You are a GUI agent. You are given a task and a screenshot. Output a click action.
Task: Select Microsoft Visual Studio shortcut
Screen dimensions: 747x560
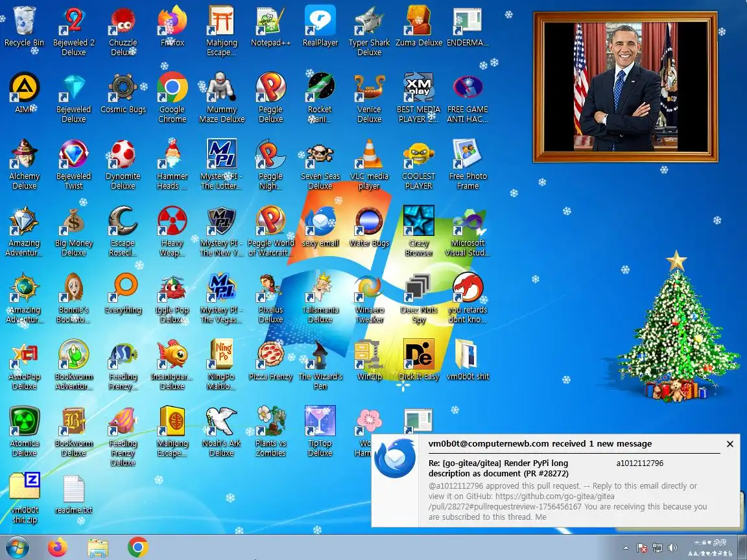(x=468, y=231)
